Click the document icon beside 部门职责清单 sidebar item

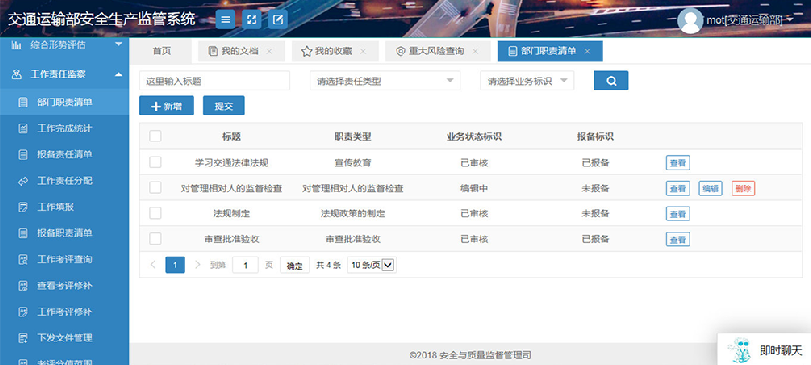coord(23,102)
